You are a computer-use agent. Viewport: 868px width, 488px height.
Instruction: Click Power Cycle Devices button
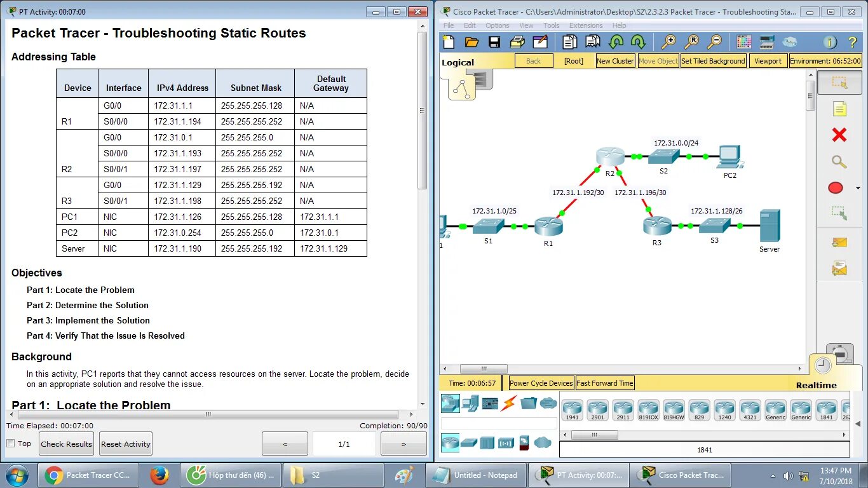541,383
